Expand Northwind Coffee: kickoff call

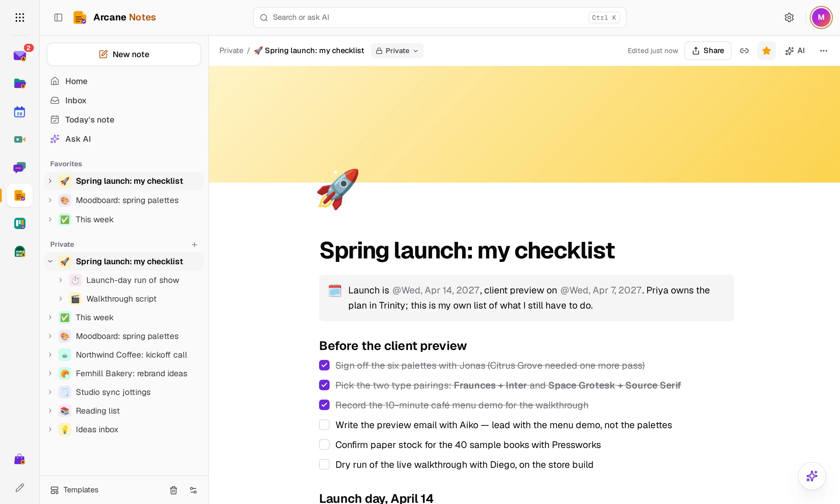click(50, 355)
